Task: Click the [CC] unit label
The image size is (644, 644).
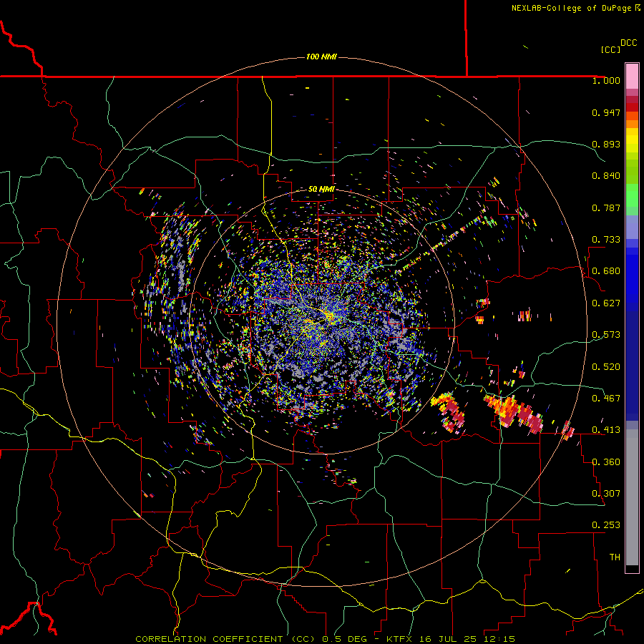Action: click(610, 49)
